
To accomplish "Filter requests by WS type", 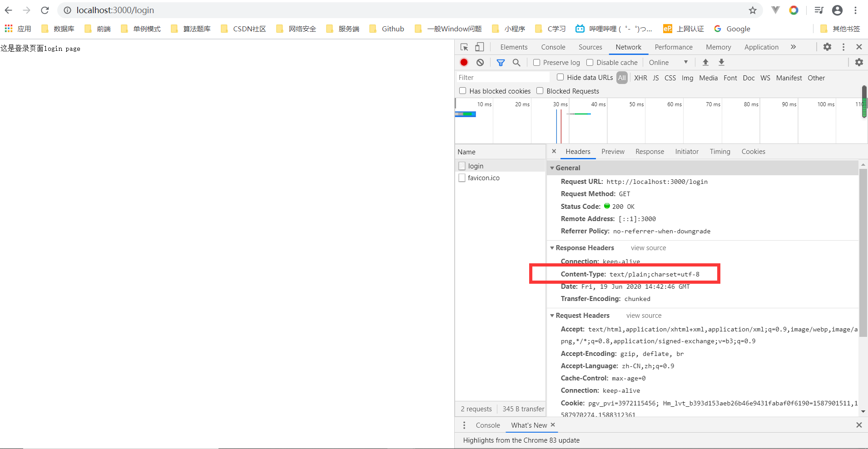I will [x=765, y=78].
